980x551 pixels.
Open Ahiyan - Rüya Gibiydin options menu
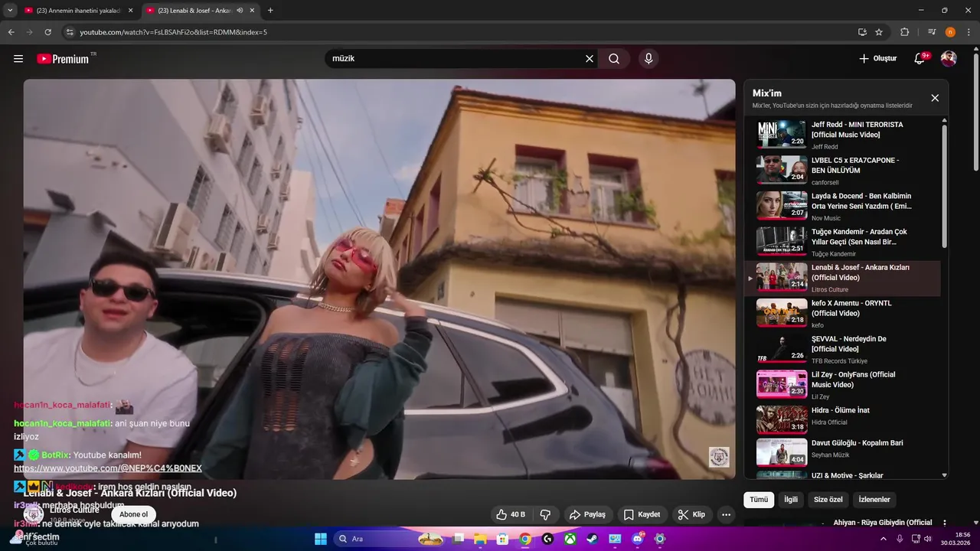pos(945,523)
